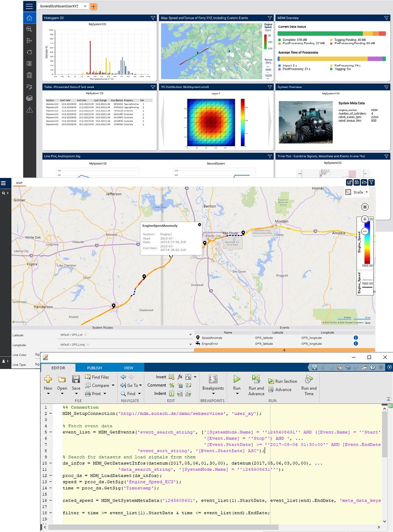Screen dimensions: 393x532
Task: Click Find Files in the editor ribbon
Action: (97, 377)
